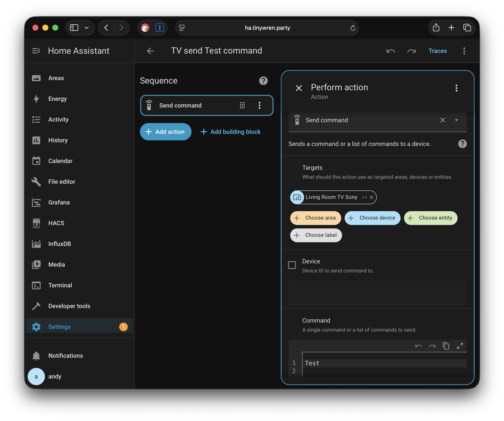This screenshot has width=504, height=421.
Task: Collapse the sidebar with double chevron icon
Action: 36,51
